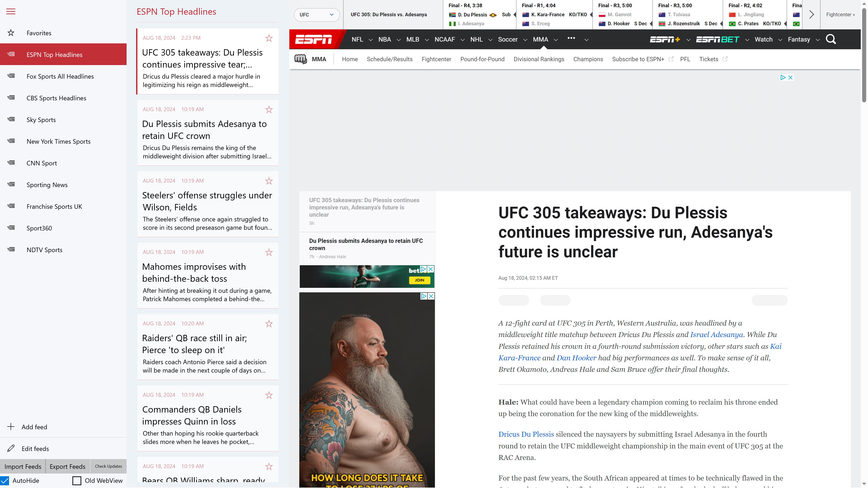
Task: Close the bearded man advertisement
Action: 431,296
